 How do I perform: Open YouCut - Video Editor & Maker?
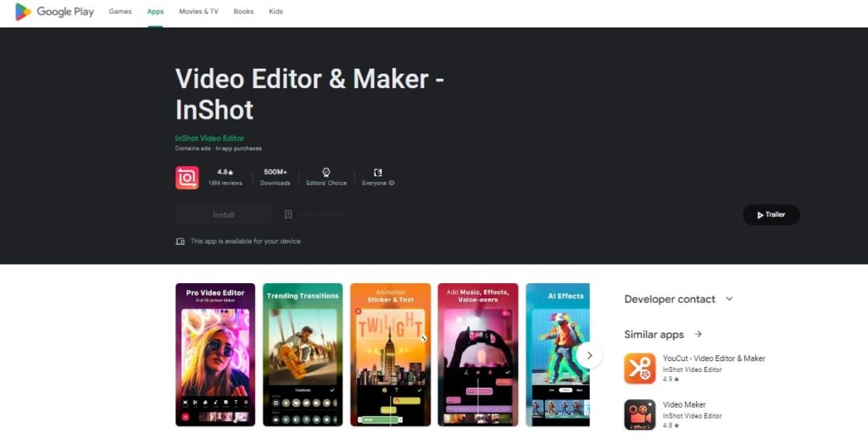click(714, 359)
